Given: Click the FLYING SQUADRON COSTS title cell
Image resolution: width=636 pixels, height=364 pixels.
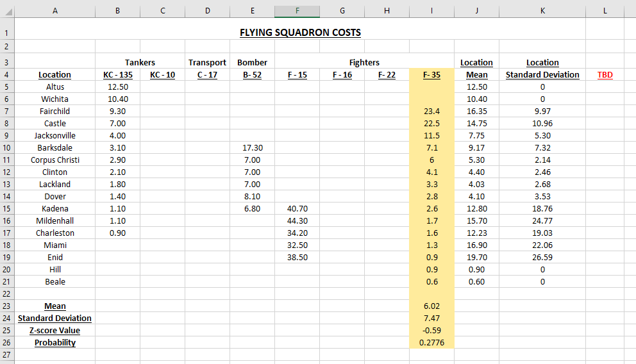Looking at the screenshot, I should click(300, 33).
